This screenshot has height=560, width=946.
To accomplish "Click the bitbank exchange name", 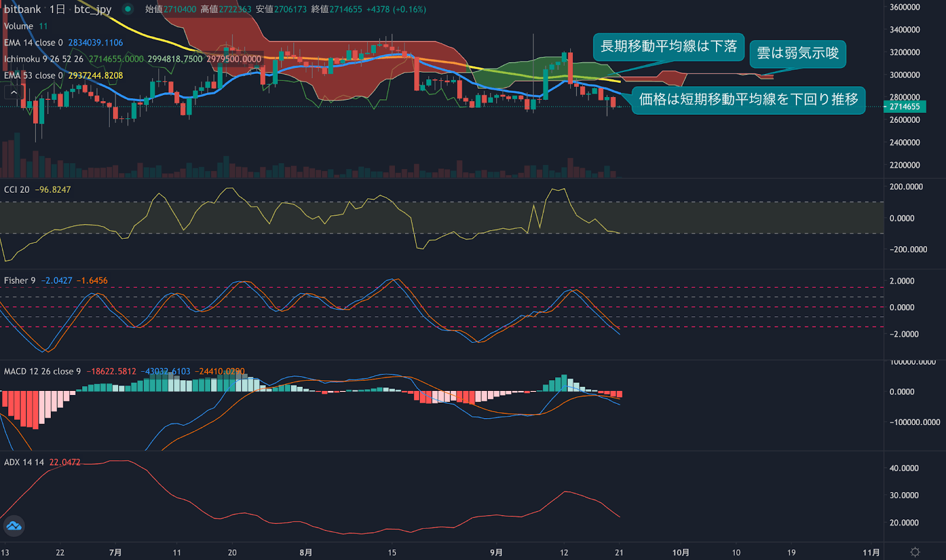I will [x=22, y=9].
